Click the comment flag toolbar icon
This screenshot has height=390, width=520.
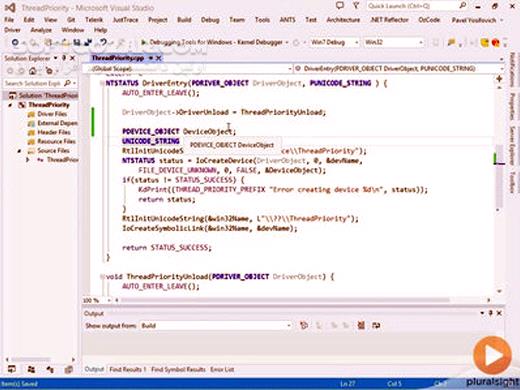click(451, 42)
